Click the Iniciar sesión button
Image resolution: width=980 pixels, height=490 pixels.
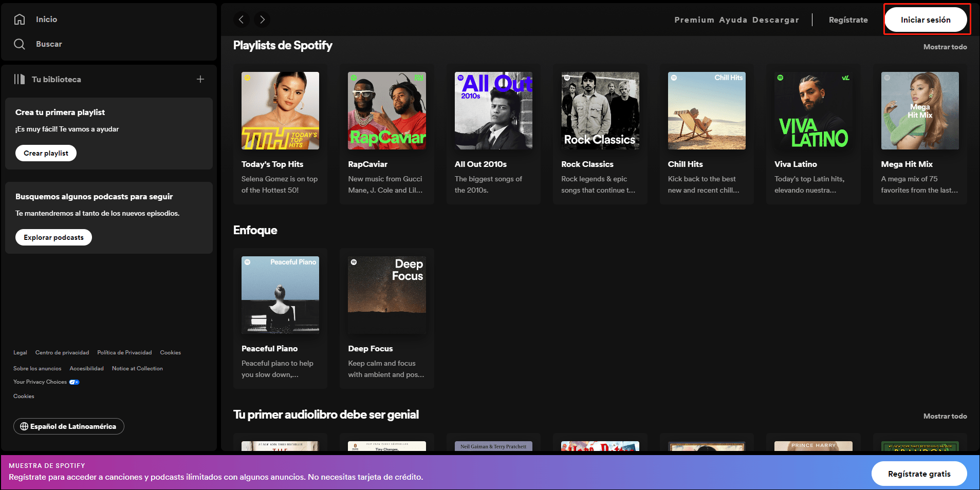[x=926, y=20]
